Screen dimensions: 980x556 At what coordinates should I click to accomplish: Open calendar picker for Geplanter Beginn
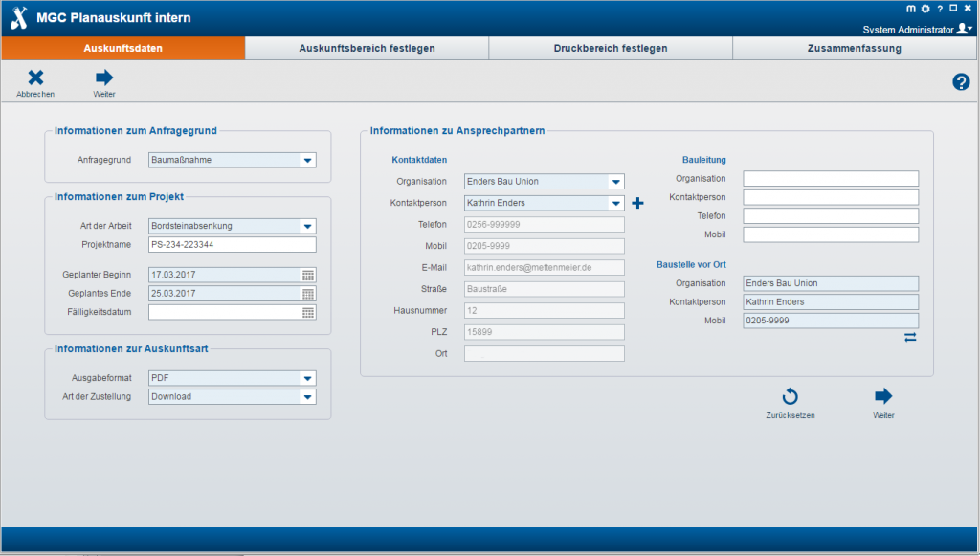point(308,275)
